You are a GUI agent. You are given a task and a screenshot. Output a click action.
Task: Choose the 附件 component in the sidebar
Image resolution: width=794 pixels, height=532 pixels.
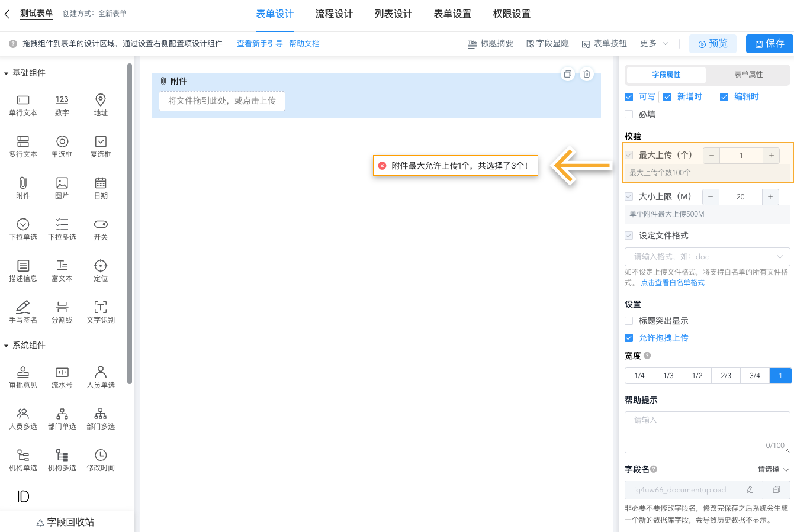[x=22, y=188]
